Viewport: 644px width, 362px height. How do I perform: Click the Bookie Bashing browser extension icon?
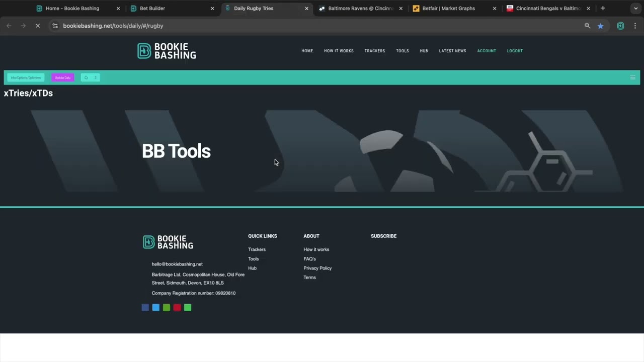620,26
